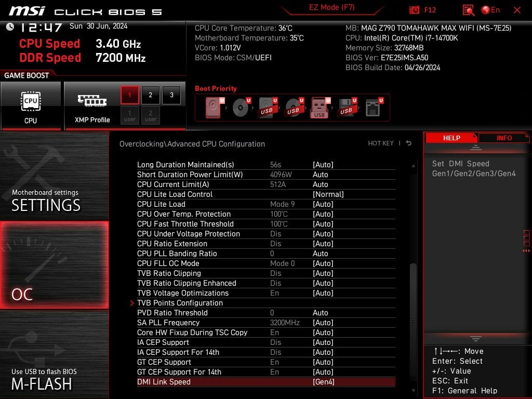Click the BIOS Ver E7E25IMS.A50 text
This screenshot has width=532, height=399.
tap(387, 58)
